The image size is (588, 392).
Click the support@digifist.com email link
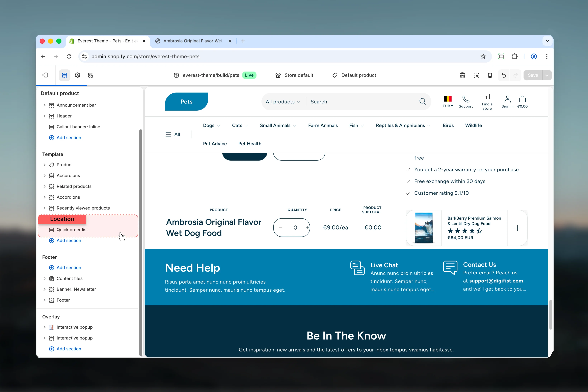[496, 281]
